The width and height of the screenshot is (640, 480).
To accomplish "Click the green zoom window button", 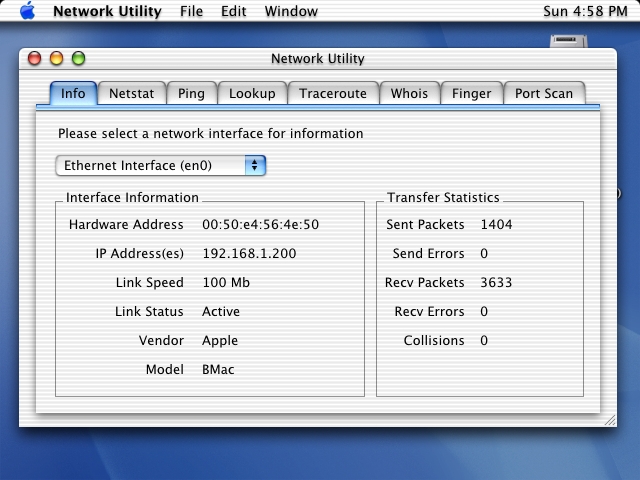I will click(x=78, y=58).
